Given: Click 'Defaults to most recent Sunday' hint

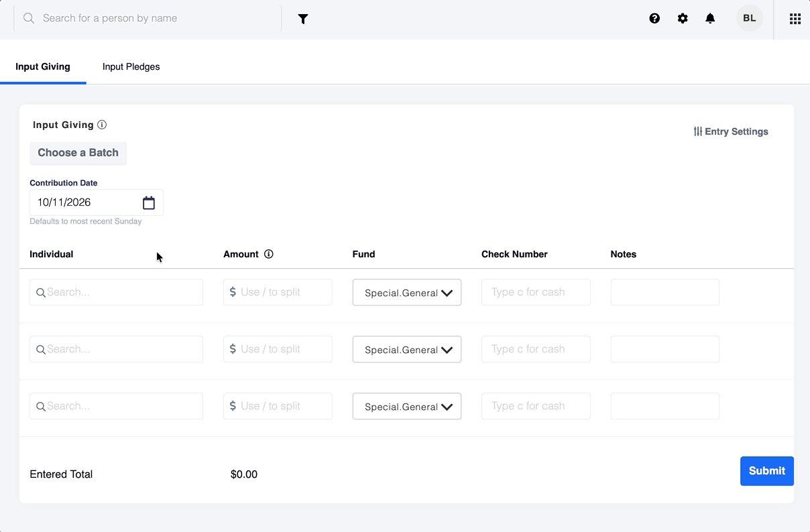Looking at the screenshot, I should [x=86, y=221].
